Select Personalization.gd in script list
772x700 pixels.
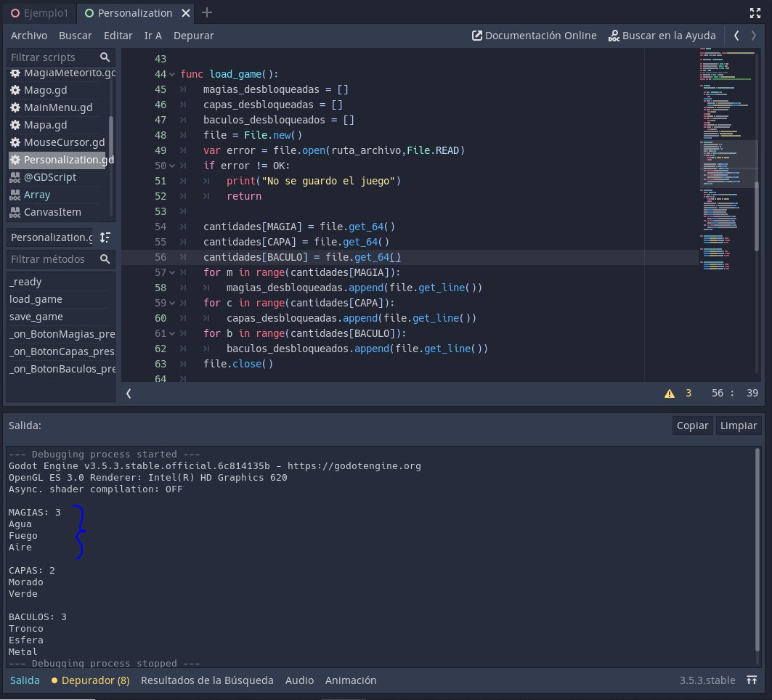click(x=59, y=160)
